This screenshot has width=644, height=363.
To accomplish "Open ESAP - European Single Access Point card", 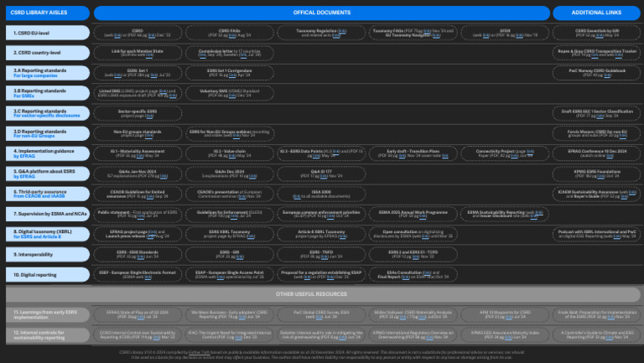I will pyautogui.click(x=230, y=275).
